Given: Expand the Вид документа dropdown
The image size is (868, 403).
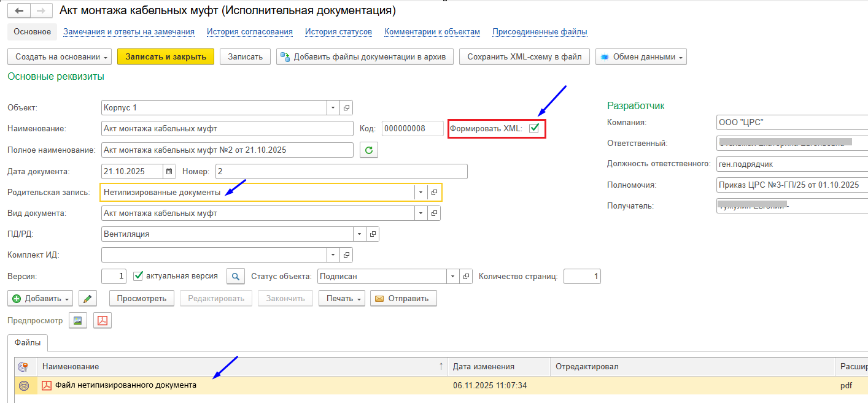Looking at the screenshot, I should click(x=420, y=213).
